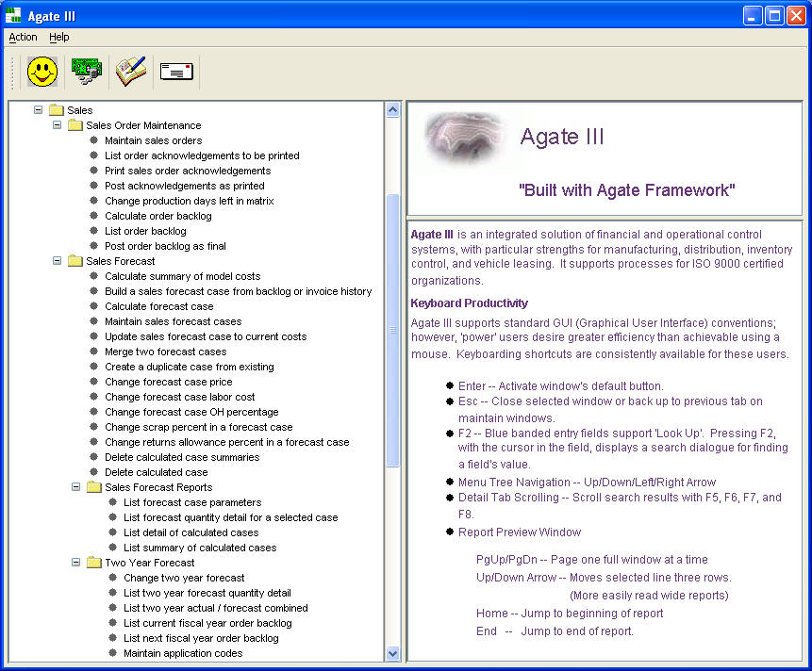Select List next fiscal year order backlog

(x=201, y=638)
